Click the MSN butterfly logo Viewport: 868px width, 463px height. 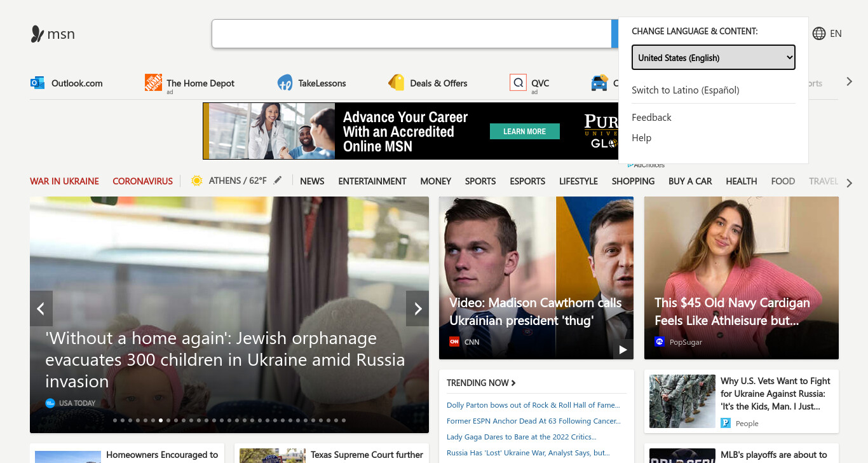37,34
